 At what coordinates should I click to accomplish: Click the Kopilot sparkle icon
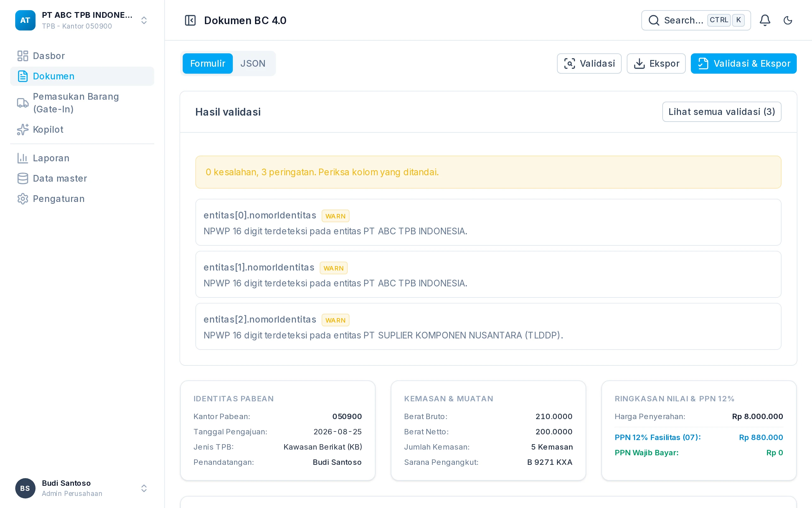(23, 129)
